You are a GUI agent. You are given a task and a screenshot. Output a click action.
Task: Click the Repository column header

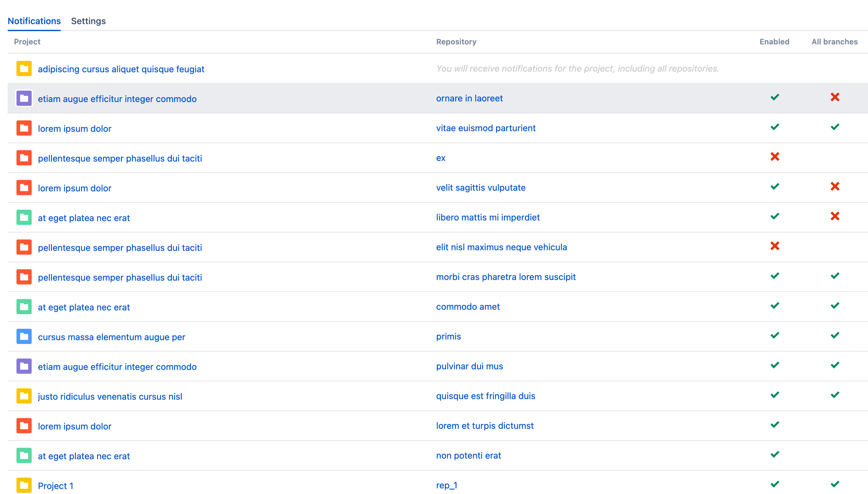[x=456, y=42]
